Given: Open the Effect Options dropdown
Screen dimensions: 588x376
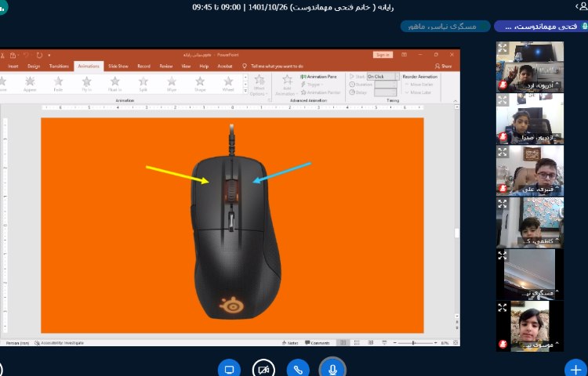Looking at the screenshot, I should click(258, 86).
